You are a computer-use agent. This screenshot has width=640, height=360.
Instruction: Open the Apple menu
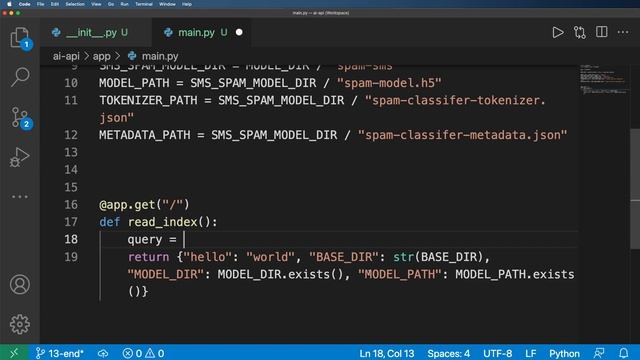point(9,4)
